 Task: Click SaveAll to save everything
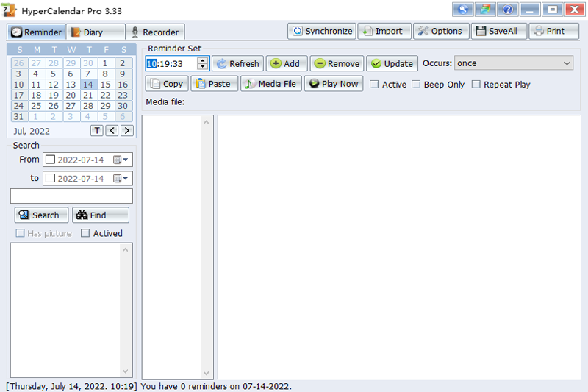click(x=499, y=31)
